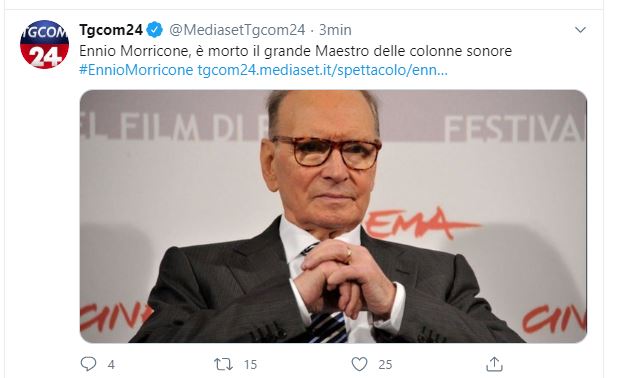Click the reply speech bubble icon

[88, 364]
